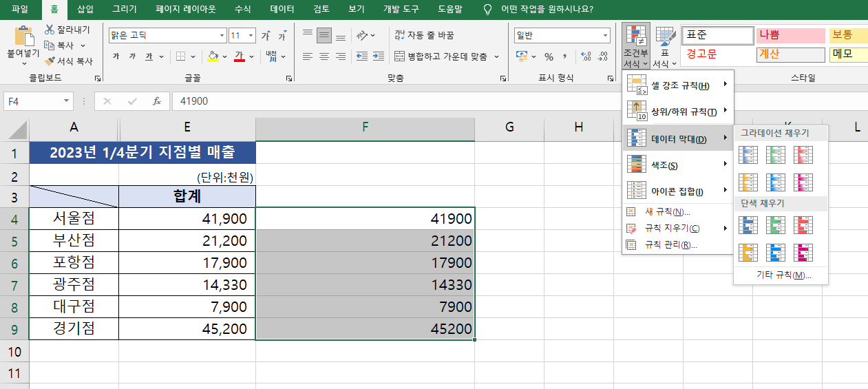This screenshot has width=868, height=389.
Task: Apply Bad (나쁨) pink cell style
Action: pos(790,35)
